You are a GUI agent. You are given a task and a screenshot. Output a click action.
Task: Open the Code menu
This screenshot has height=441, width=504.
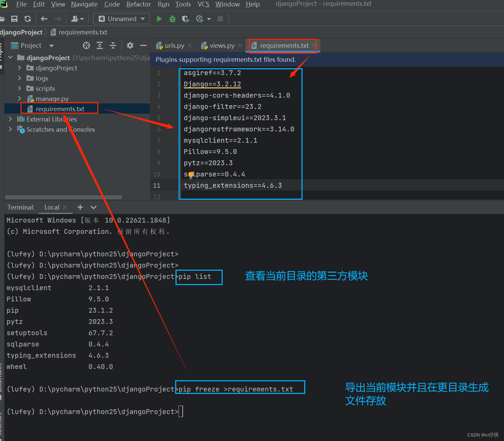click(112, 4)
